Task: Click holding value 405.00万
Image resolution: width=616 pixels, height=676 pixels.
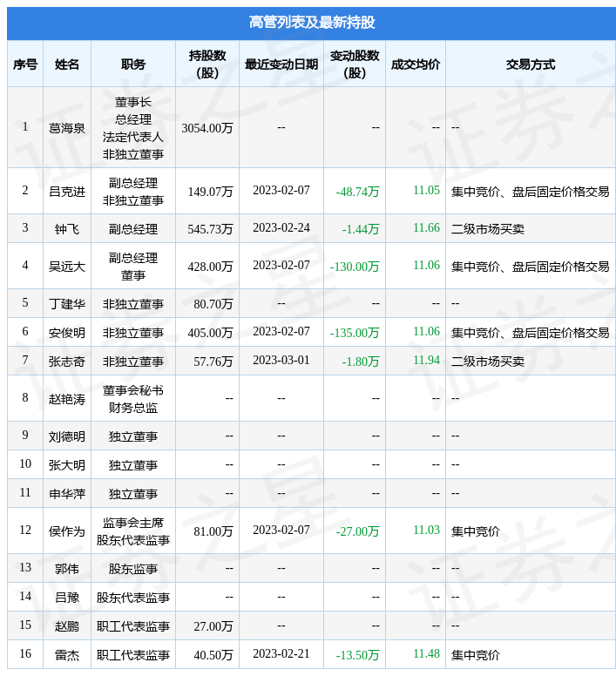Action: (x=210, y=333)
